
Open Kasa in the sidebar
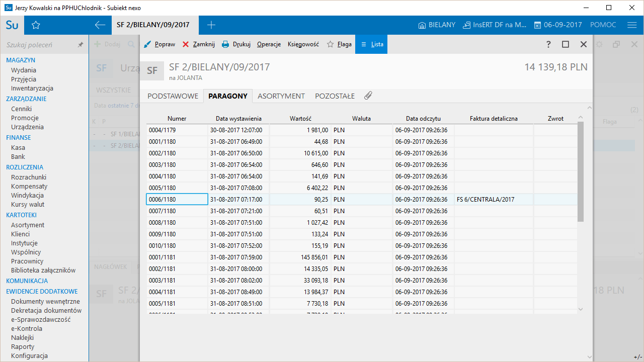pyautogui.click(x=18, y=148)
